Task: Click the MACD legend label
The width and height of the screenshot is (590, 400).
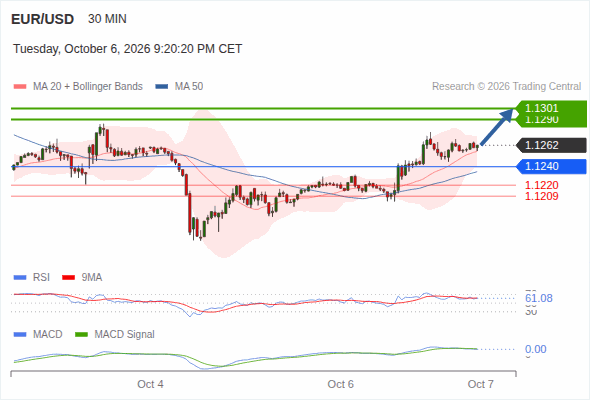Action: [x=48, y=335]
